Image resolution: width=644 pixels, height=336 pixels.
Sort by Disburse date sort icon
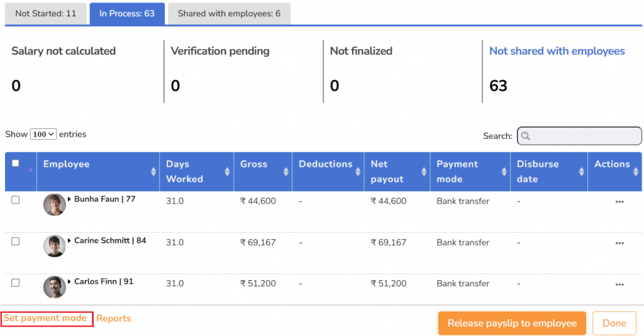(x=581, y=172)
